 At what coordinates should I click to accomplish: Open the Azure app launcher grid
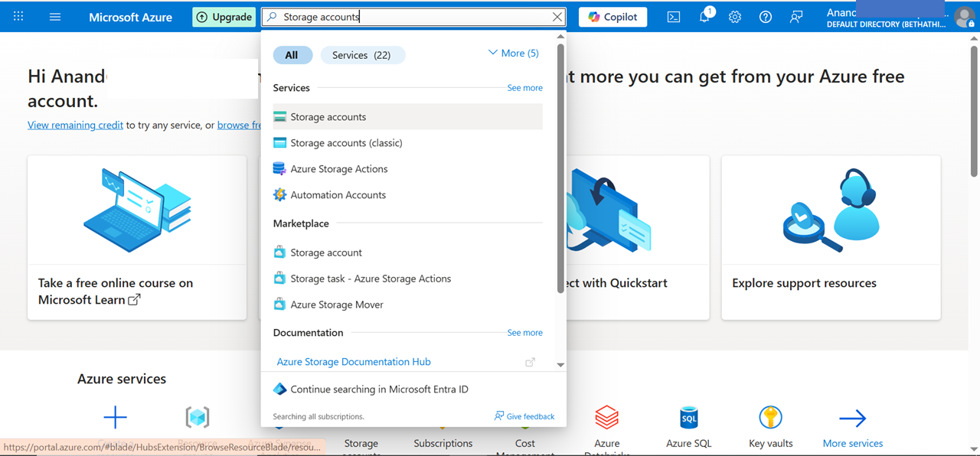18,16
